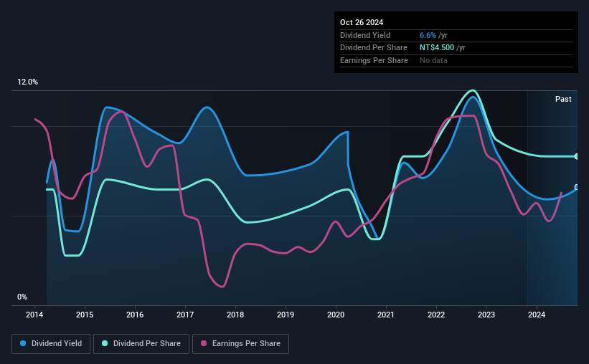Image resolution: width=589 pixels, height=364 pixels.
Task: Click the 2017 x-axis label
Action: [185, 315]
